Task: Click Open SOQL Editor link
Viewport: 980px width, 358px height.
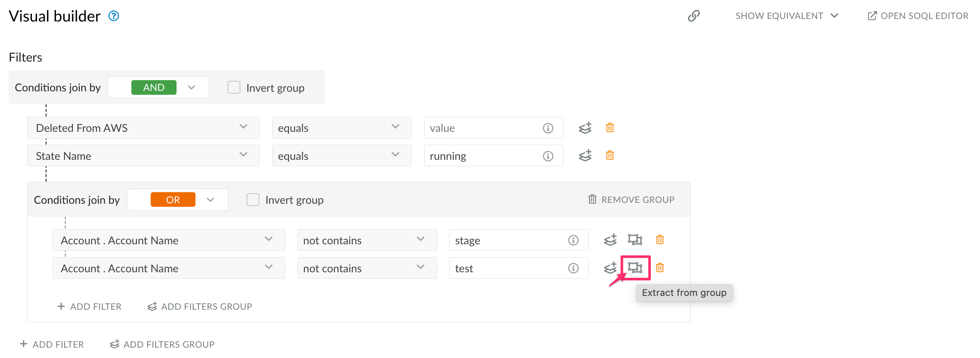Action: [x=918, y=16]
